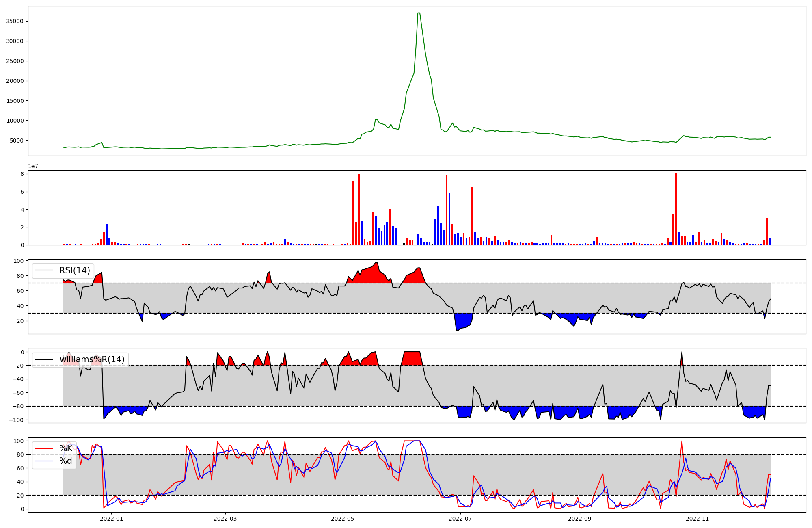Click the 2022-09 x-axis date label
This screenshot has width=812, height=528.
point(580,519)
